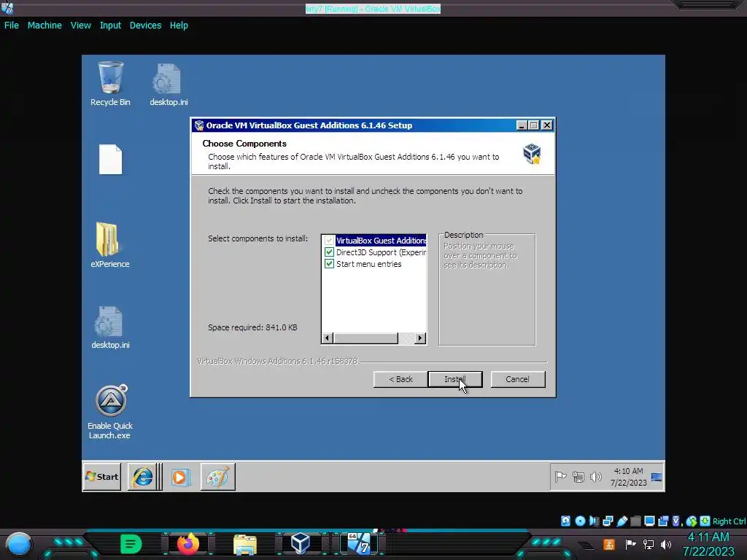Open the eXPerience folder icon
747x560 pixels.
(x=110, y=245)
